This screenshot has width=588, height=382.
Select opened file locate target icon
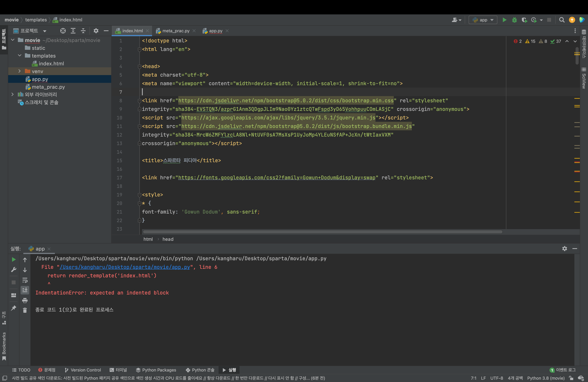click(x=63, y=31)
